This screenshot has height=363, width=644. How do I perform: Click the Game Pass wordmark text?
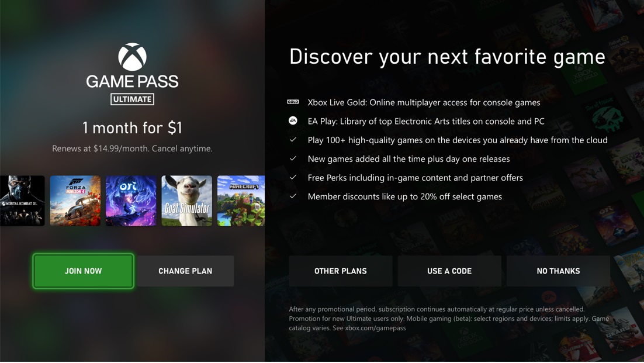[x=132, y=81]
